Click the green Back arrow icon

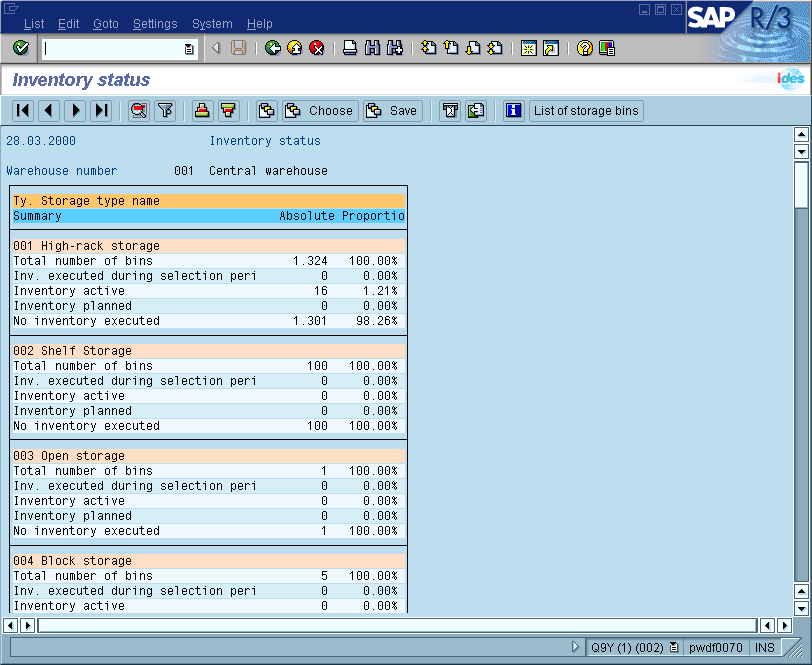coord(273,48)
